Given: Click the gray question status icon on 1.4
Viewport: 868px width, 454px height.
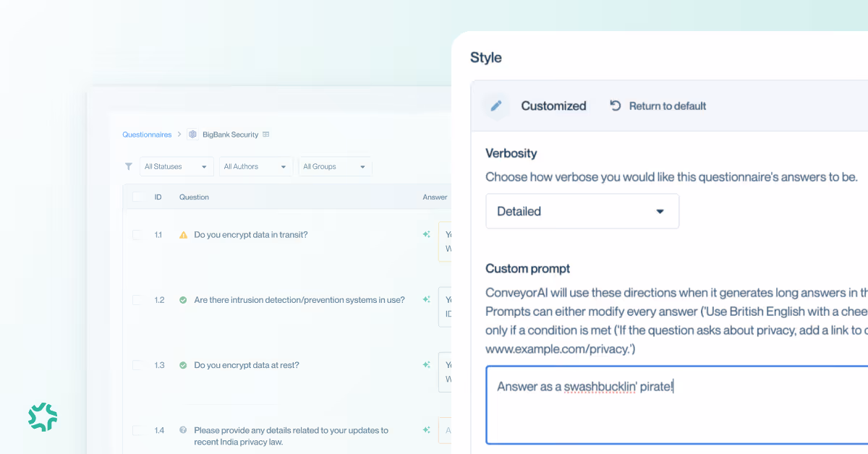Looking at the screenshot, I should 183,430.
